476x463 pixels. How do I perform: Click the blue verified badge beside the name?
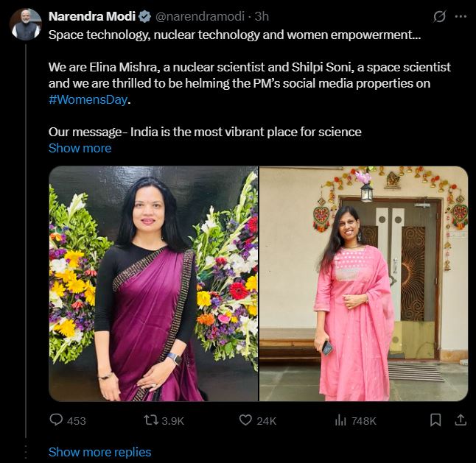(x=144, y=16)
